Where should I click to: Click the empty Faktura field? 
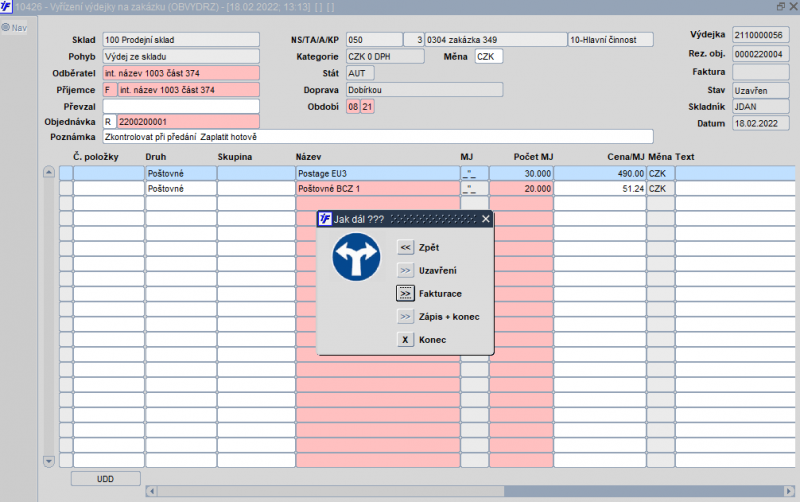pyautogui.click(x=761, y=72)
